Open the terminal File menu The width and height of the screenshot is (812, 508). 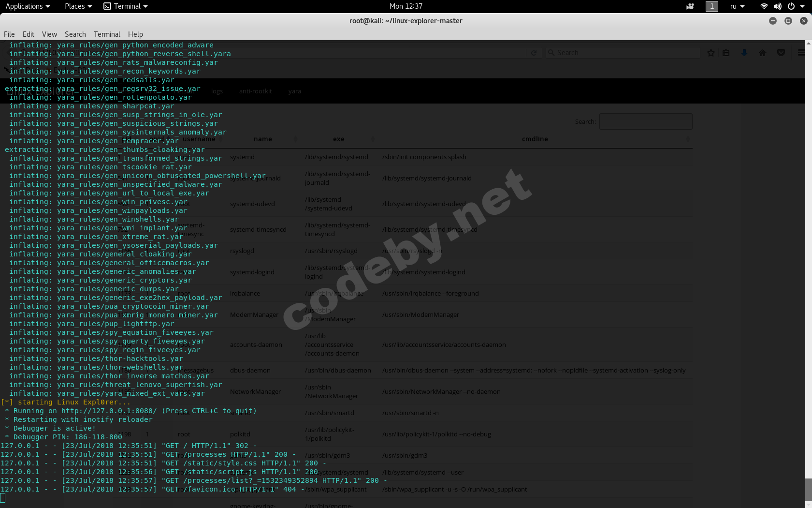coord(9,34)
